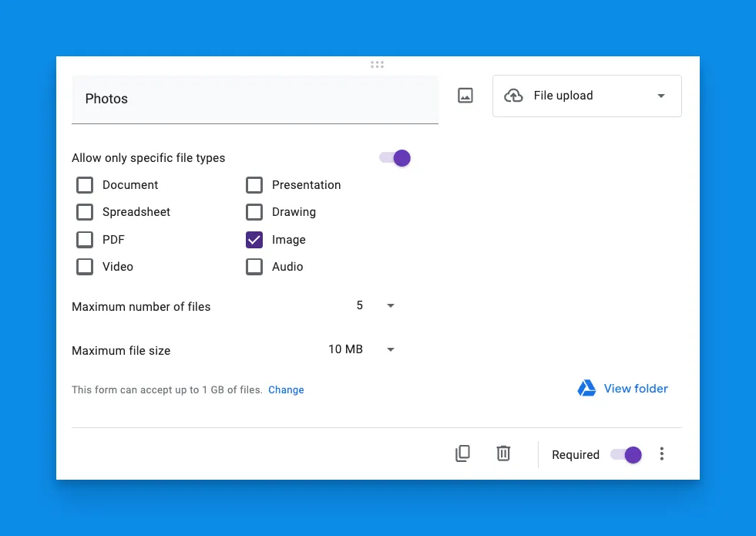756x536 pixels.
Task: Check the Document file type checkbox
Action: (85, 185)
